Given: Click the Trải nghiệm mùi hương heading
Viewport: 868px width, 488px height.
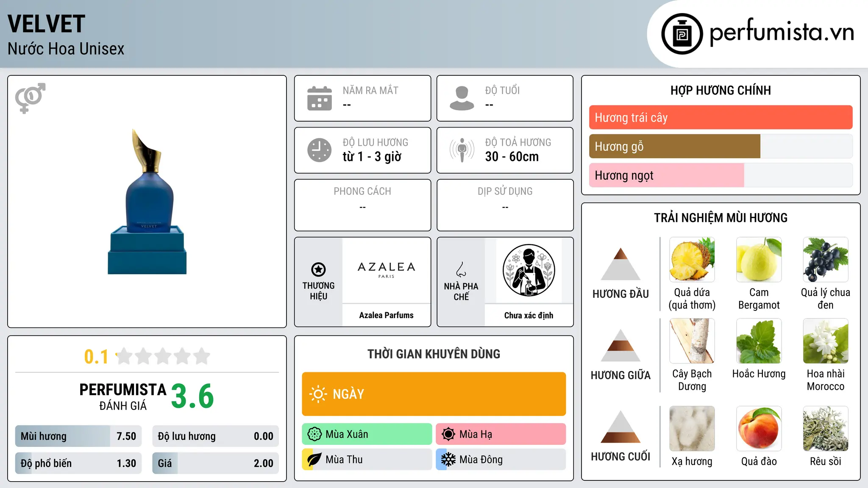Looking at the screenshot, I should click(721, 218).
